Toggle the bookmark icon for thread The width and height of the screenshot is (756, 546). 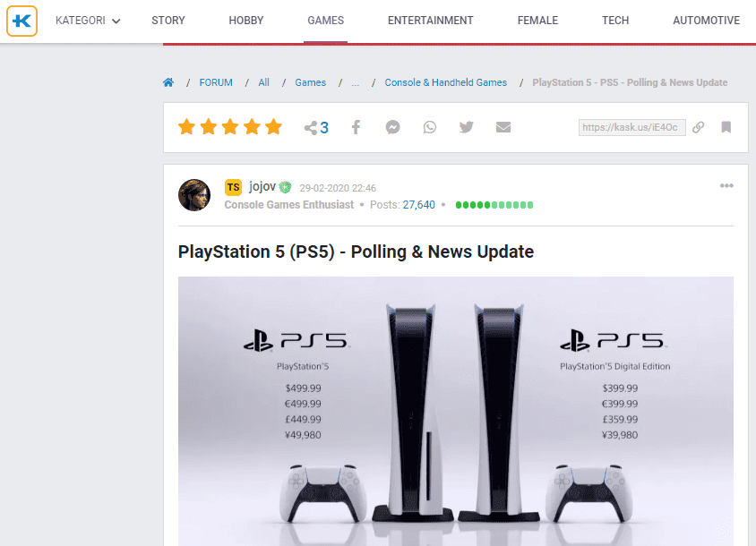click(x=726, y=127)
